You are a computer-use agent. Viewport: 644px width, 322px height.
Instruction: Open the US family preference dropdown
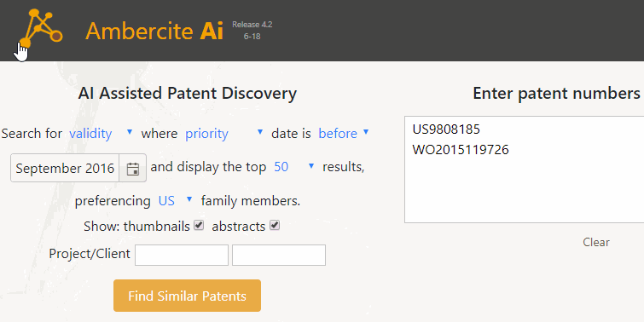pos(176,200)
